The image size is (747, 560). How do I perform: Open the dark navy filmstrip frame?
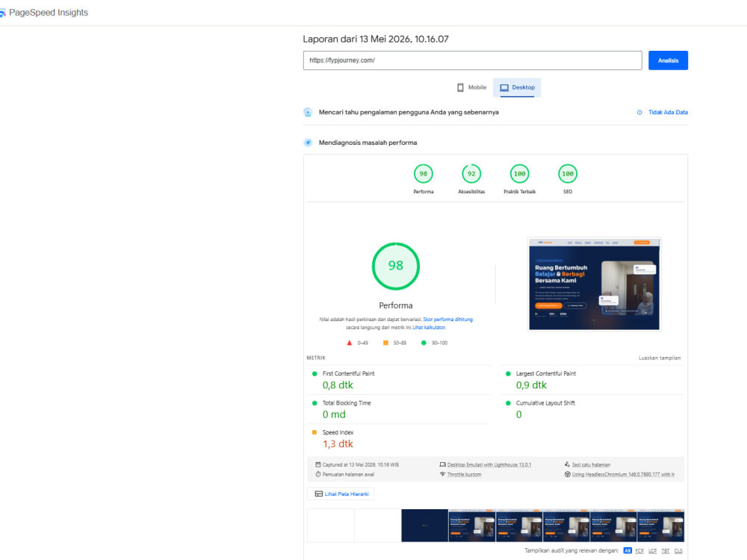(x=424, y=526)
